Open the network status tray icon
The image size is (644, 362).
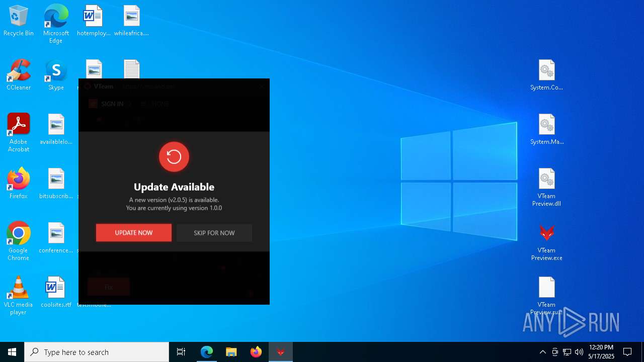pyautogui.click(x=567, y=352)
